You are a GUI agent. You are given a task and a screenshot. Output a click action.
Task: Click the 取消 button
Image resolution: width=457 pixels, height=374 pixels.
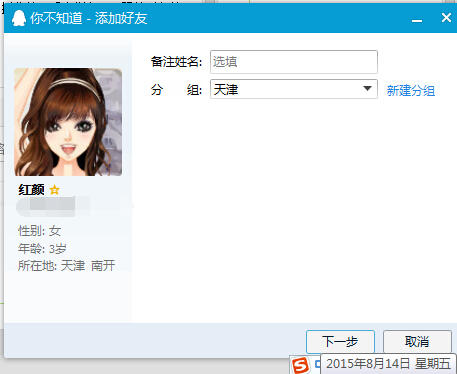click(417, 342)
